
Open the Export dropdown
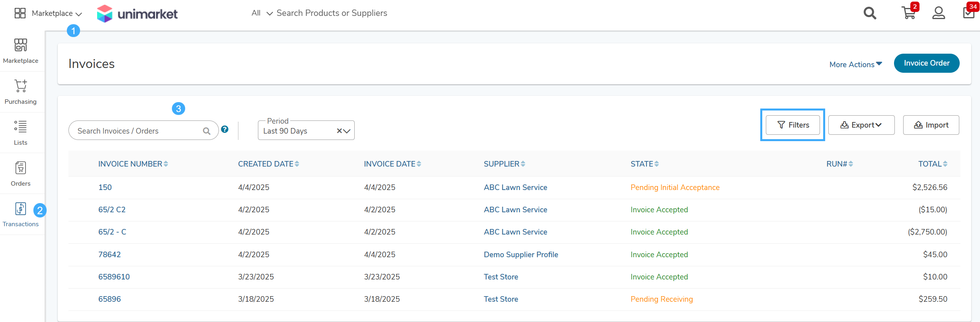tap(861, 125)
